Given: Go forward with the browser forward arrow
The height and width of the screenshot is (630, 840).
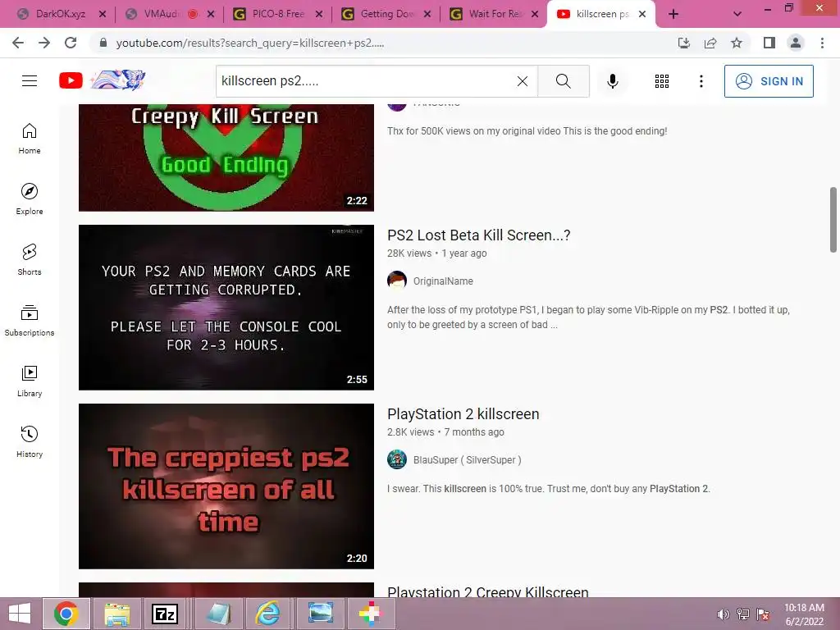Looking at the screenshot, I should click(x=44, y=43).
